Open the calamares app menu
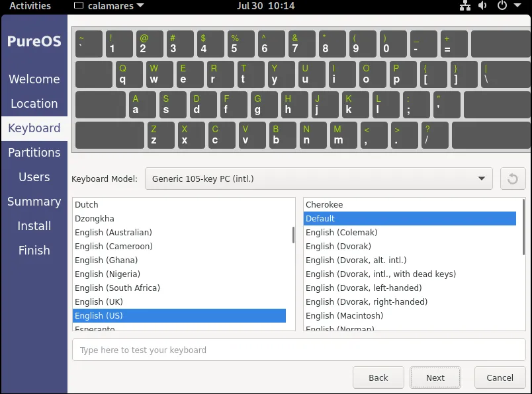 click(x=109, y=6)
